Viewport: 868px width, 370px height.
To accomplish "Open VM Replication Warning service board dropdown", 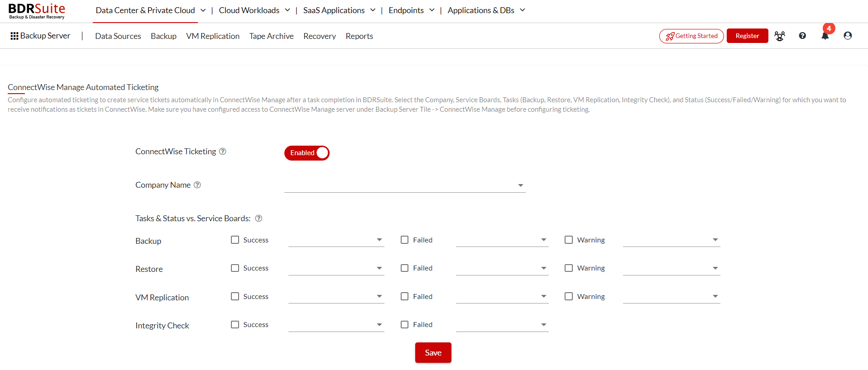I will point(671,297).
